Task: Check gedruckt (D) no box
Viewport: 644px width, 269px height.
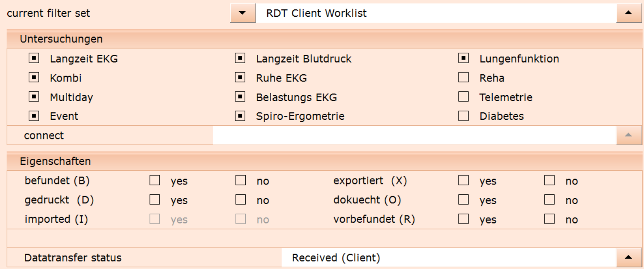Action: click(241, 199)
